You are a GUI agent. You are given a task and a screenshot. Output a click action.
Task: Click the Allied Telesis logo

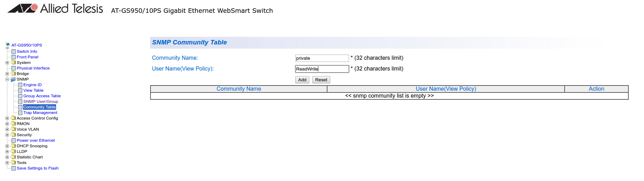pyautogui.click(x=55, y=9)
